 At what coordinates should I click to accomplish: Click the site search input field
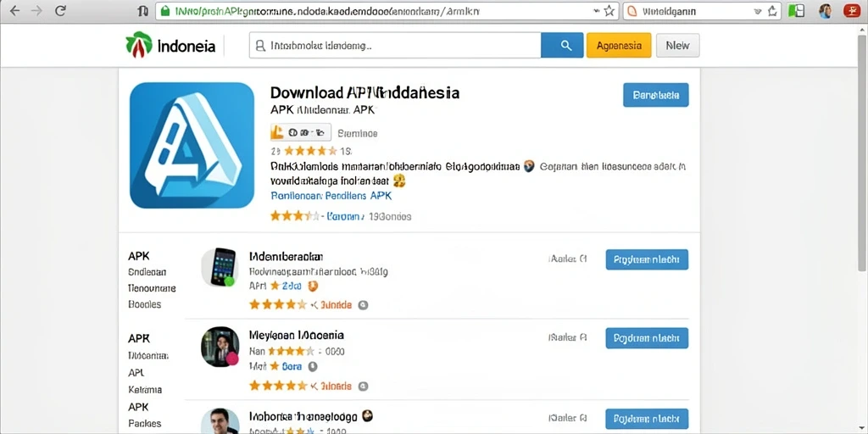[x=395, y=46]
